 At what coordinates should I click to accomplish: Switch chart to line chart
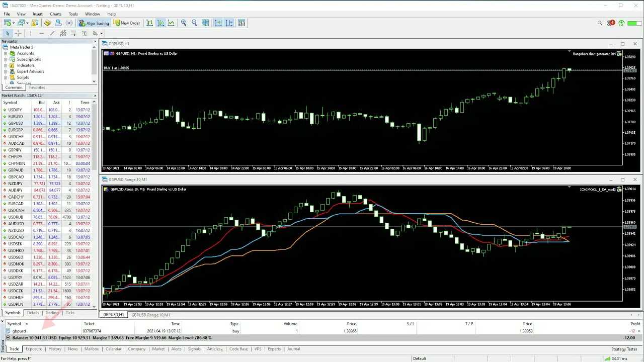pos(172,23)
